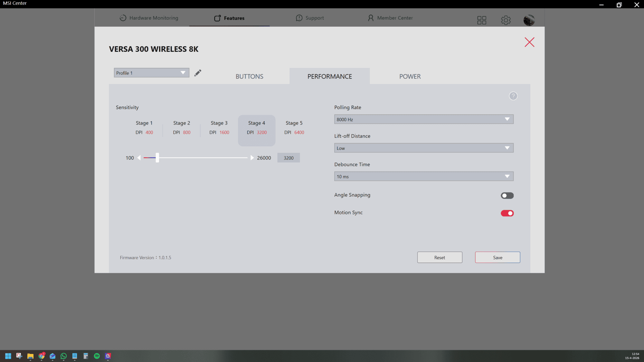This screenshot has height=362, width=644.
Task: Click the pencil icon to rename profile
Action: pyautogui.click(x=198, y=73)
